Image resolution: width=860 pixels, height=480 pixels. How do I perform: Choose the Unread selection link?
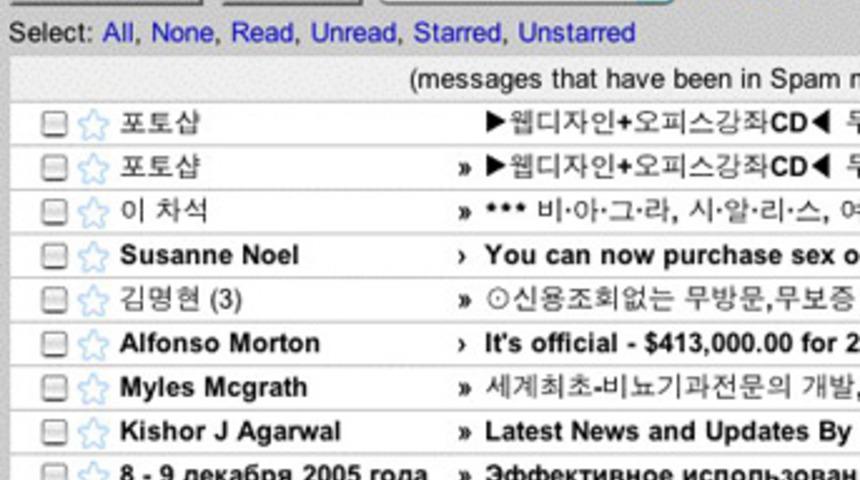pyautogui.click(x=353, y=33)
